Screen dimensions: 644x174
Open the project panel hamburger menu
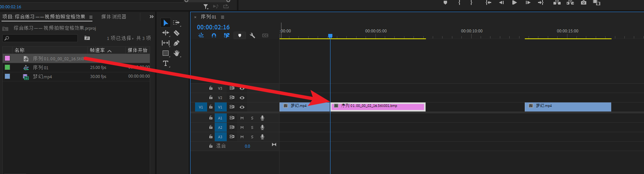pos(91,17)
